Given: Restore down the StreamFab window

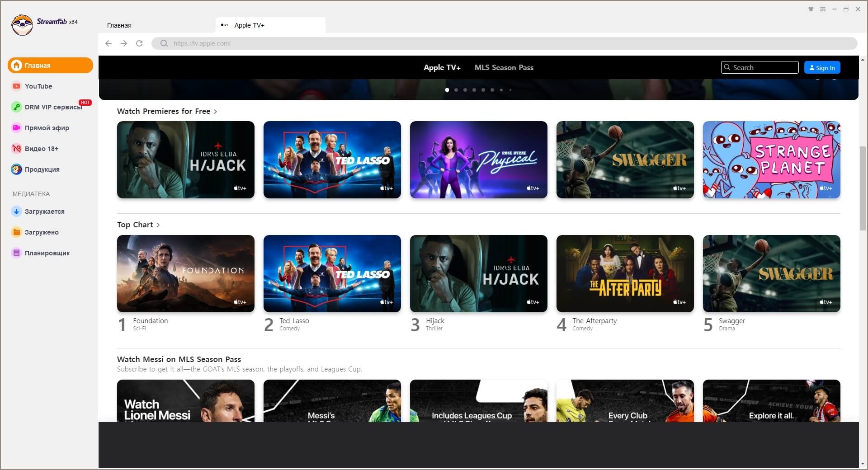Looking at the screenshot, I should pos(846,9).
